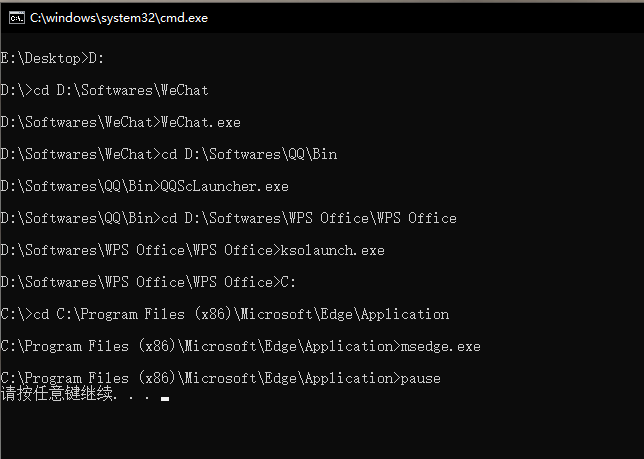Select the ksolaunch.exe command text
This screenshot has width=644, height=459.
pyautogui.click(x=333, y=250)
